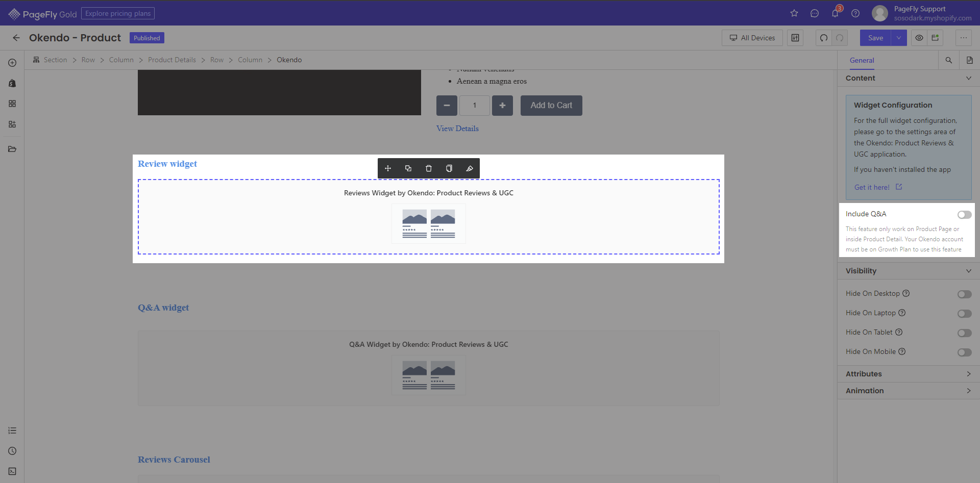980x483 pixels.
Task: Click the save as template icon next to preview
Action: pos(935,38)
